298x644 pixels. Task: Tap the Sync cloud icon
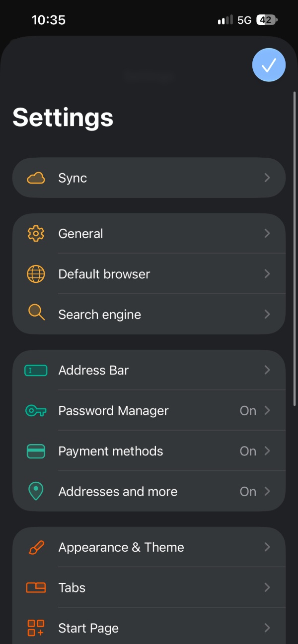pyautogui.click(x=36, y=178)
